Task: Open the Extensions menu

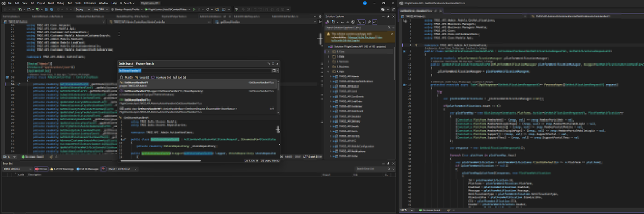Action: coord(90,3)
